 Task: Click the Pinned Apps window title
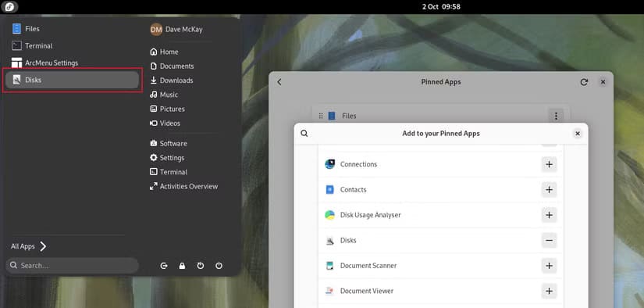point(441,82)
